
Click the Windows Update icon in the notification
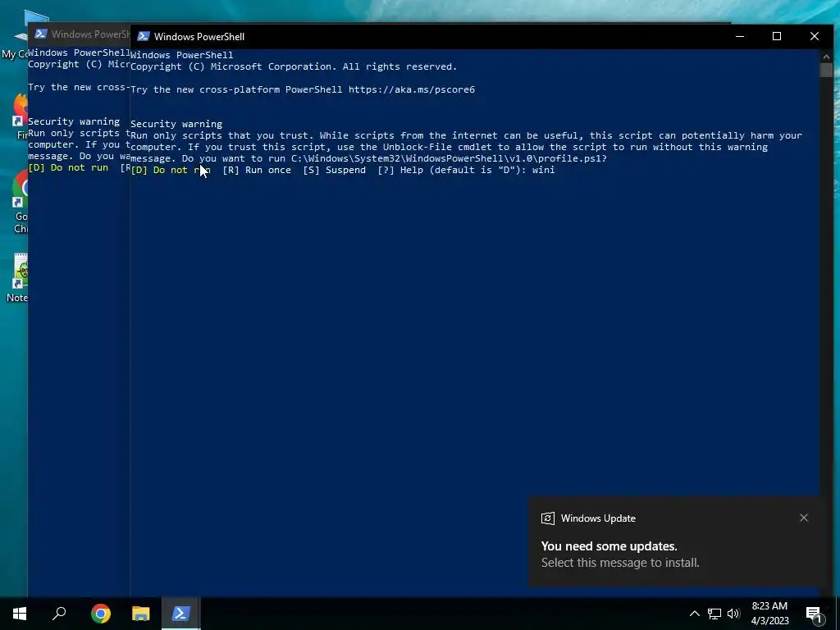pyautogui.click(x=547, y=518)
